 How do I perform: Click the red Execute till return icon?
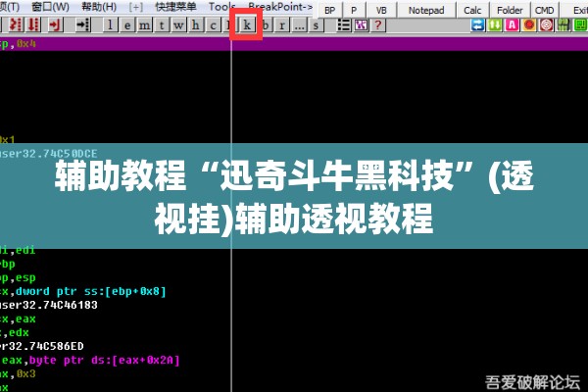55,25
